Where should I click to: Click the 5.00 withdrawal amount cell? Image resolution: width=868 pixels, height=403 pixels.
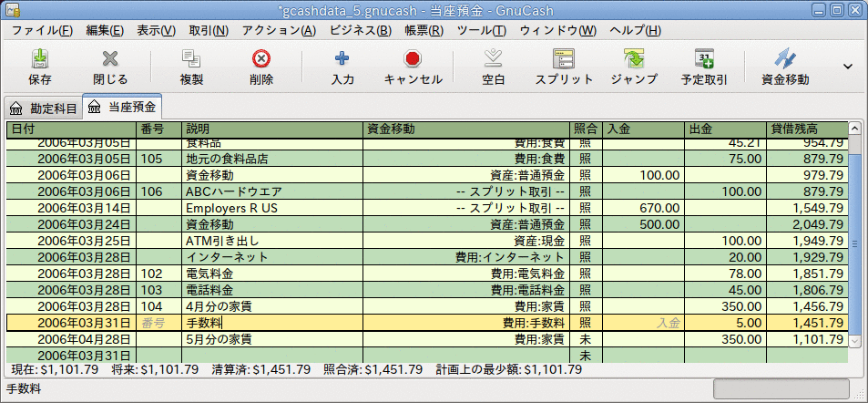[x=725, y=323]
